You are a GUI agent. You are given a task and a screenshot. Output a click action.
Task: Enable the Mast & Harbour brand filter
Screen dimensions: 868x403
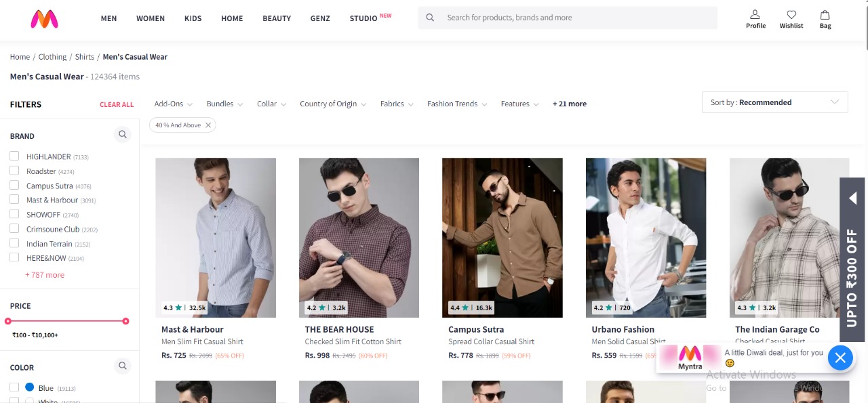coord(14,200)
